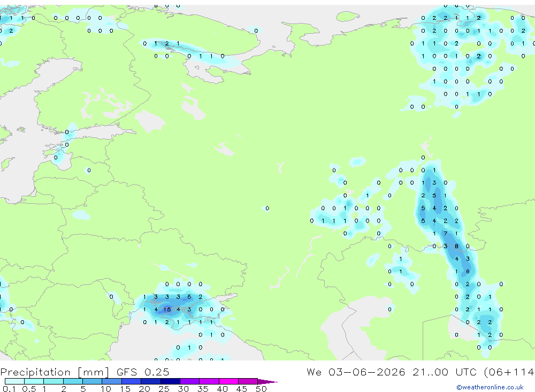
Task: Click the "We 03-06-2026" date text
Action: point(356,372)
